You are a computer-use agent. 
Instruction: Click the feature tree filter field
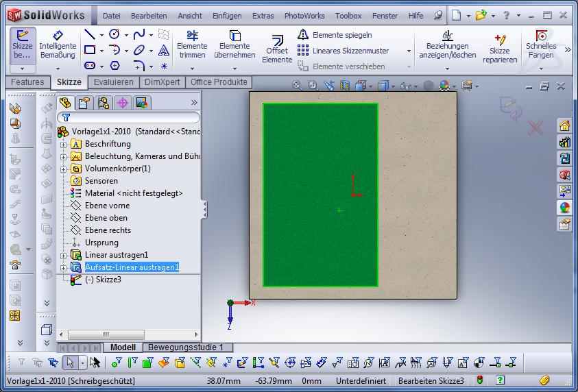(129, 118)
